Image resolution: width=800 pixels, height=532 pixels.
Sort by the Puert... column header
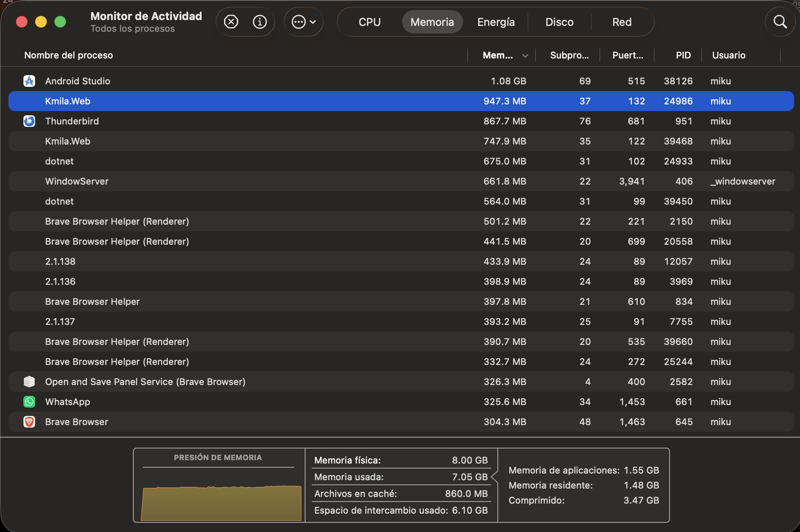click(x=628, y=55)
